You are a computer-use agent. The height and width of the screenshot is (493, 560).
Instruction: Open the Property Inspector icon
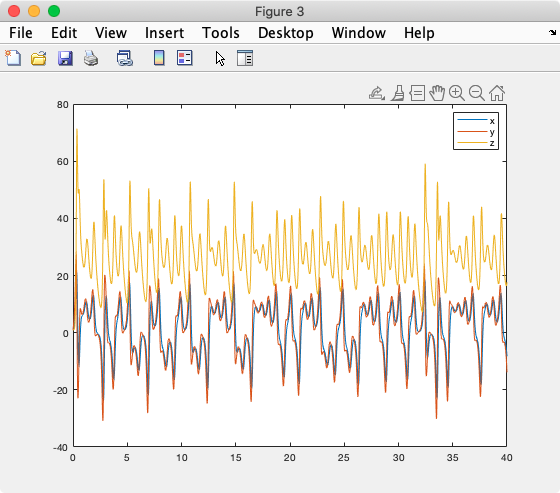(x=245, y=58)
